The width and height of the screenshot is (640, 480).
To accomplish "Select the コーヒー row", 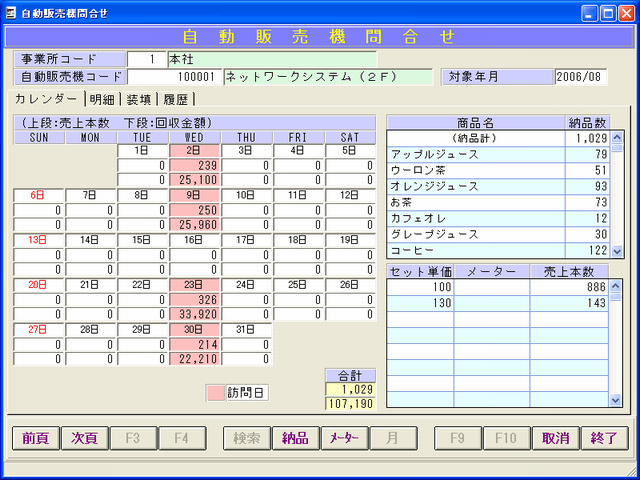I will 498,250.
